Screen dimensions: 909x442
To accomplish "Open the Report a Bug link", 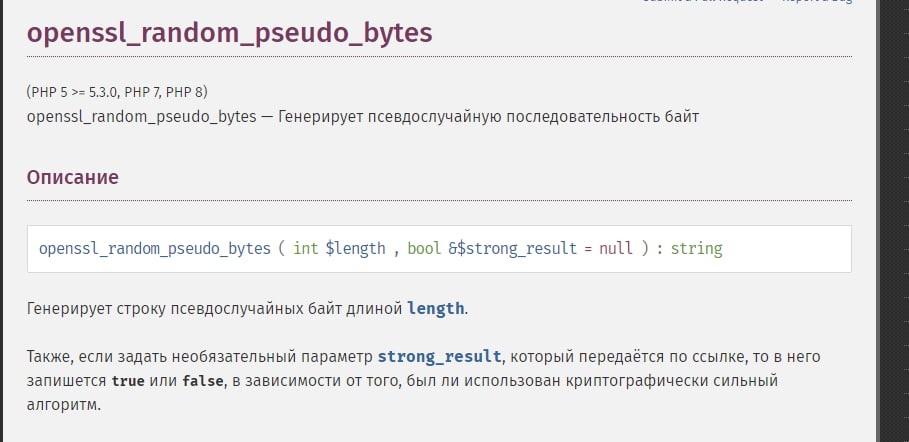I will tap(815, 2).
